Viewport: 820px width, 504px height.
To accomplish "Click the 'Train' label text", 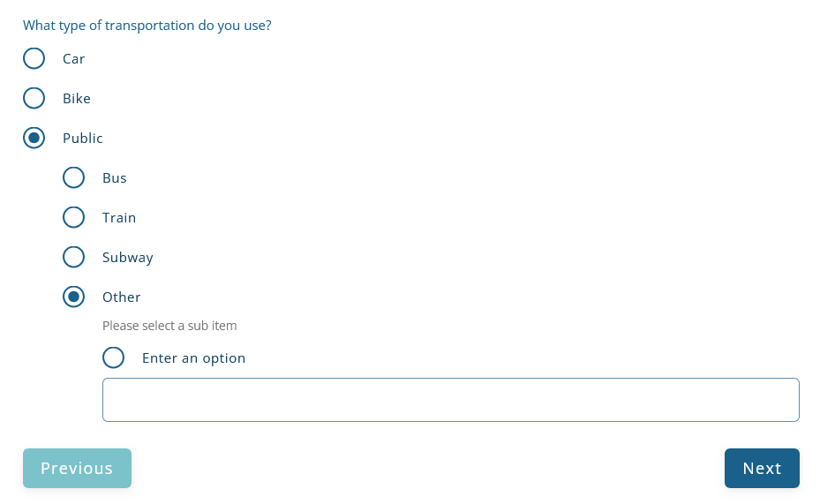I will coord(119,218).
